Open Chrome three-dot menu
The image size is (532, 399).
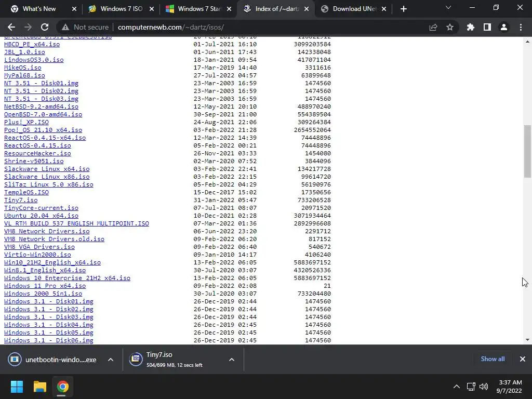coord(521,27)
